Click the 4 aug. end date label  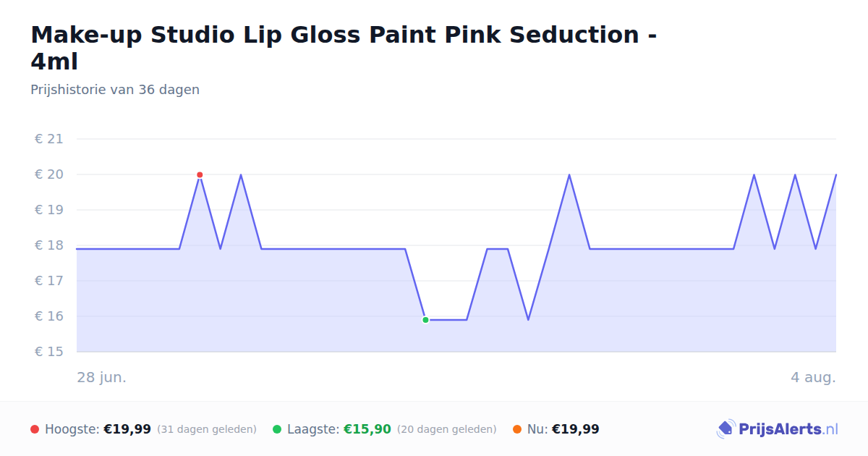pos(813,377)
